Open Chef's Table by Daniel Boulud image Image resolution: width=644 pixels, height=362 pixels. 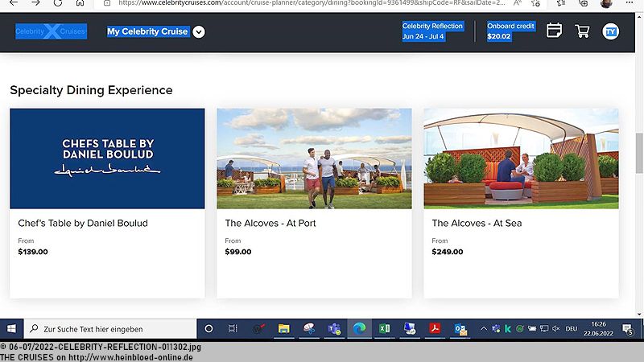[107, 158]
